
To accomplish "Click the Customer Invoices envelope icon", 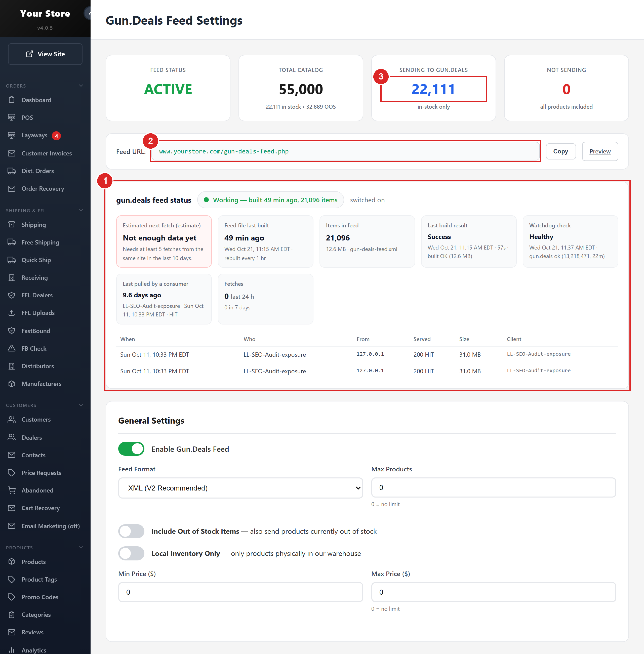I will pos(12,153).
